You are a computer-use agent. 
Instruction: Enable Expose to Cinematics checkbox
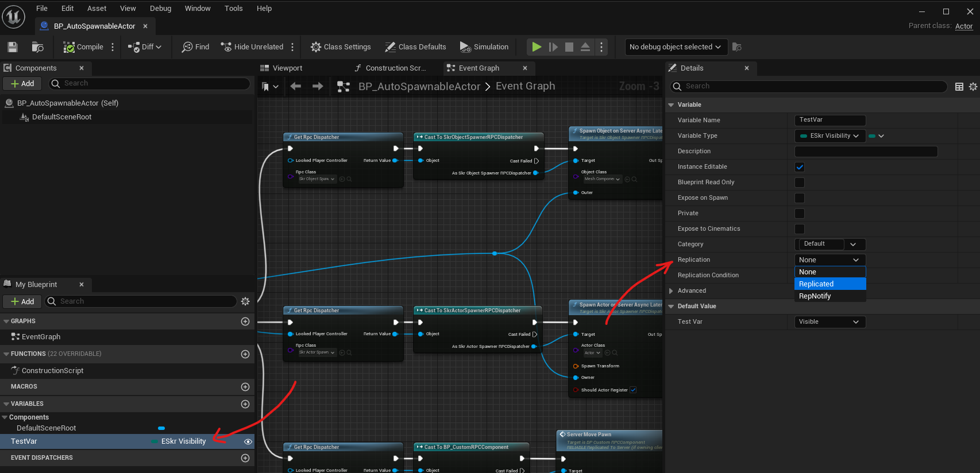[800, 229]
